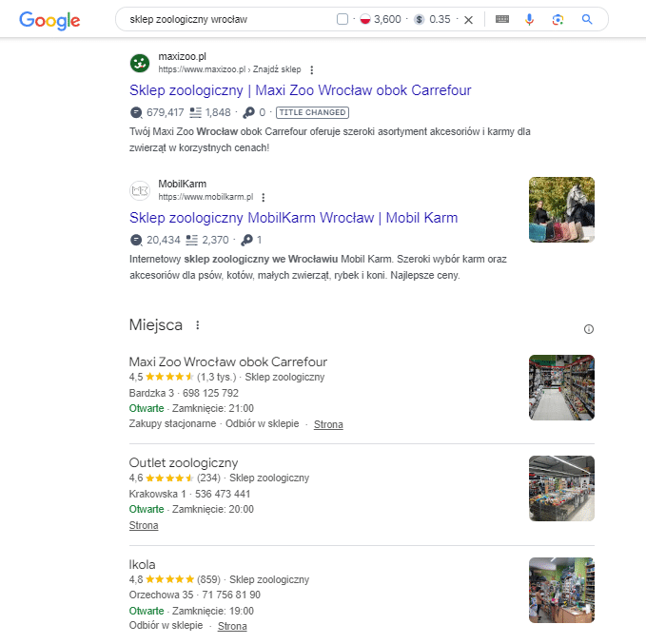Open Strona link for Outlet zoologiczny
Viewport: 646px width, 644px height.
[x=144, y=525]
